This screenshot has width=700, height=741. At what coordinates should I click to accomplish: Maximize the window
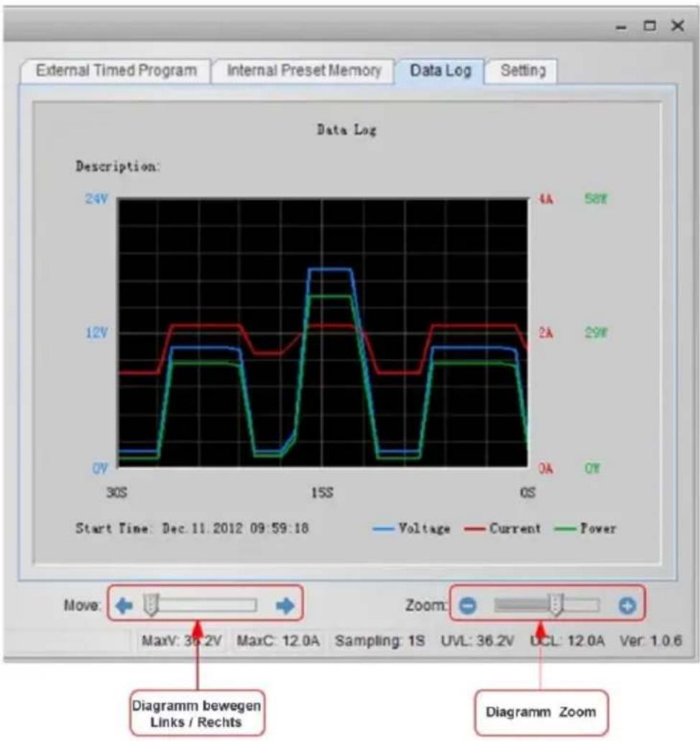(x=650, y=26)
